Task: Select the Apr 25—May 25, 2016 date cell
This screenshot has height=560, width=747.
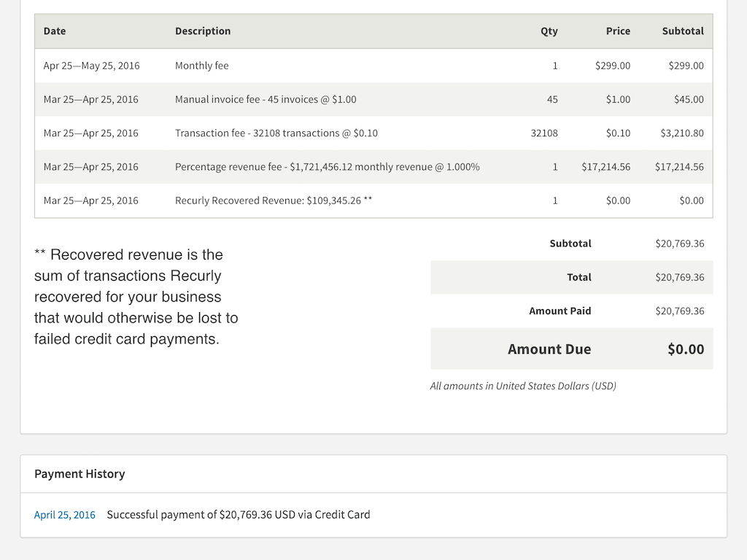Action: pos(91,66)
